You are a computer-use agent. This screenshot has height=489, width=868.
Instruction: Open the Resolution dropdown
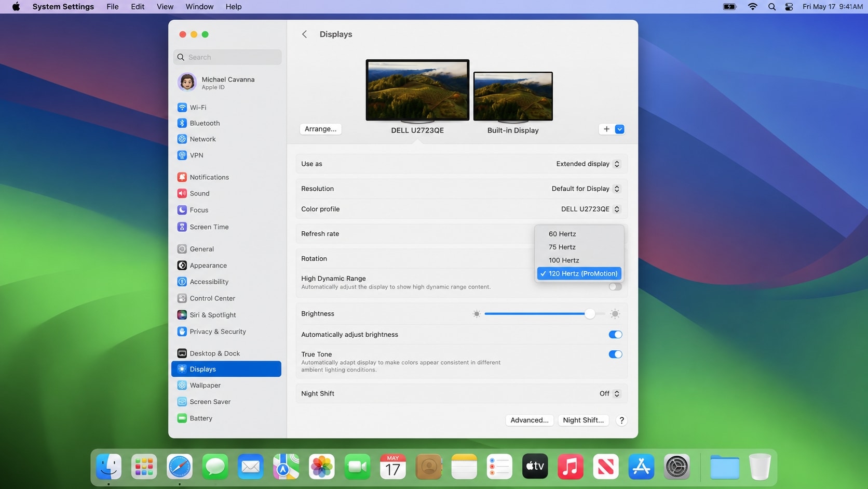(x=586, y=189)
